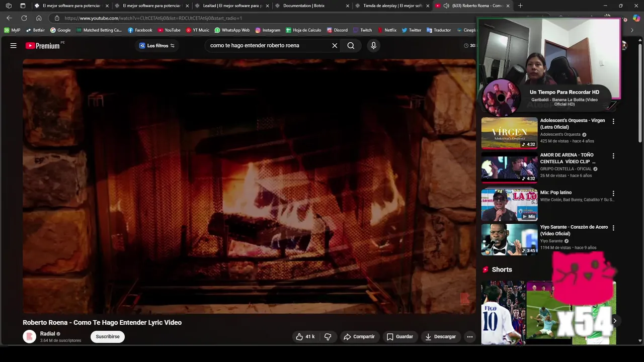The height and width of the screenshot is (362, 644).
Task: Open the browser home button
Action: pyautogui.click(x=39, y=18)
